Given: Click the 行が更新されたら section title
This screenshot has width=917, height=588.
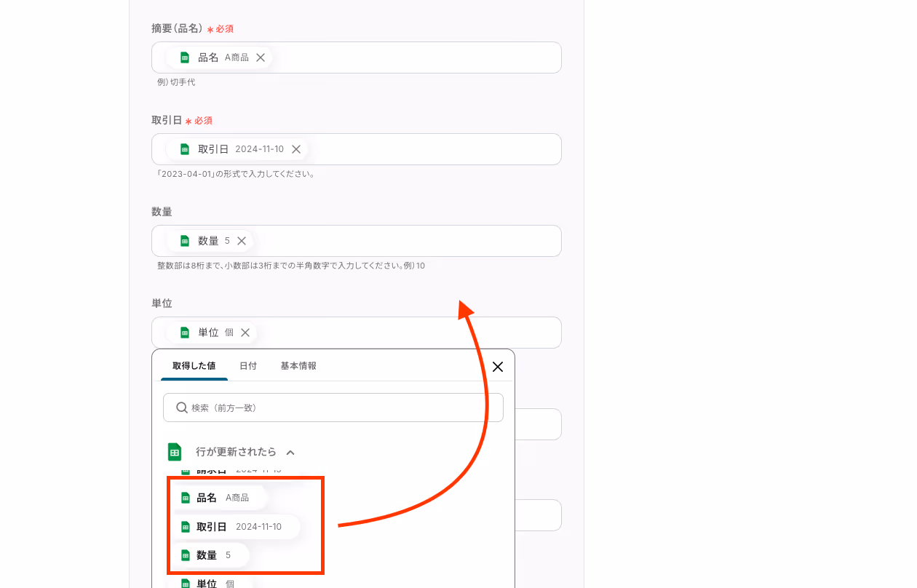Looking at the screenshot, I should tap(237, 452).
